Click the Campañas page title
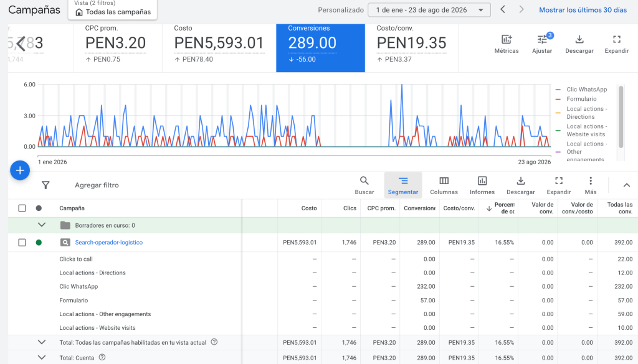This screenshot has height=364, width=638. [34, 10]
